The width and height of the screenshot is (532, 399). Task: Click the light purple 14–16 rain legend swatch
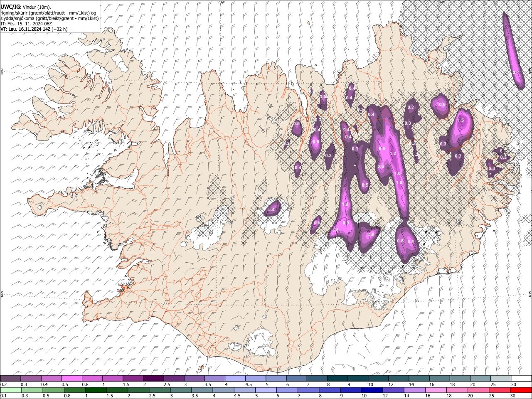tap(414, 390)
